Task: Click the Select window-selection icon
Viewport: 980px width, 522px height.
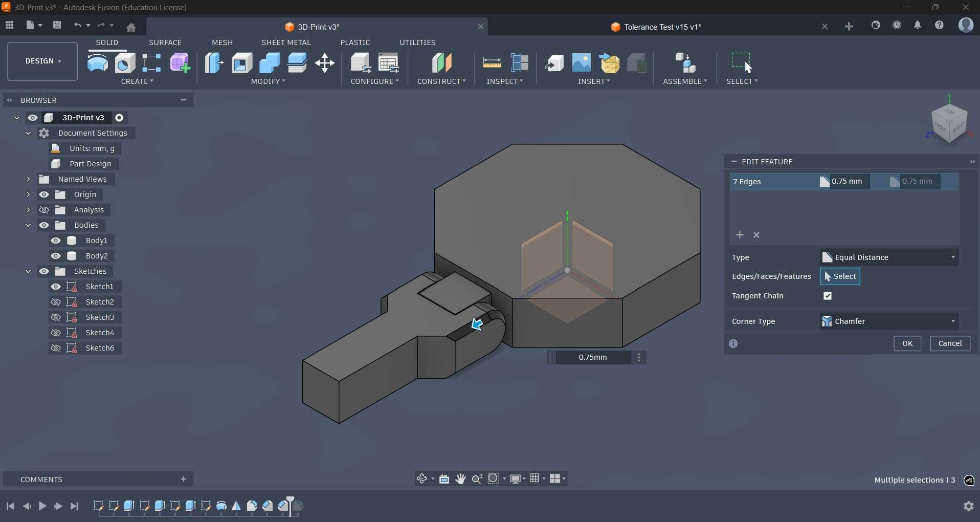Action: [742, 62]
